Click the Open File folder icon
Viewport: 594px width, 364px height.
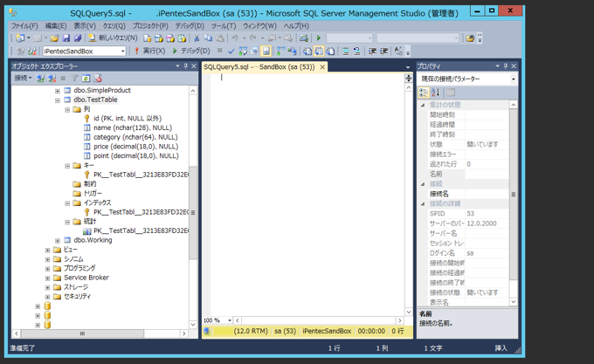54,38
